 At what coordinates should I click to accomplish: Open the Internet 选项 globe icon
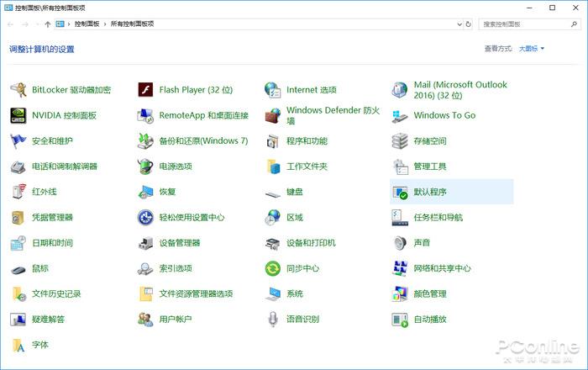click(x=273, y=90)
